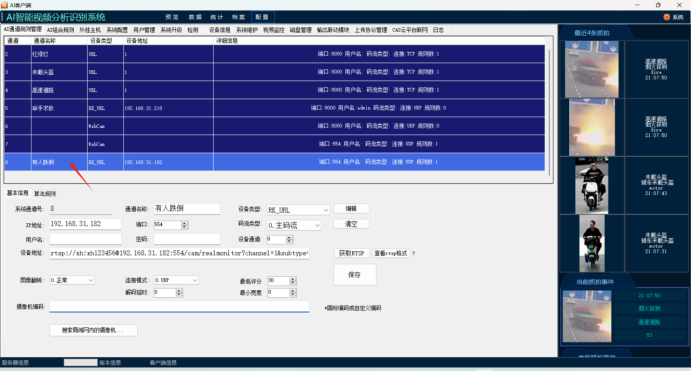Screen dimensions: 692x371
Task: Switch to the 系统配置 tab
Action: [117, 30]
